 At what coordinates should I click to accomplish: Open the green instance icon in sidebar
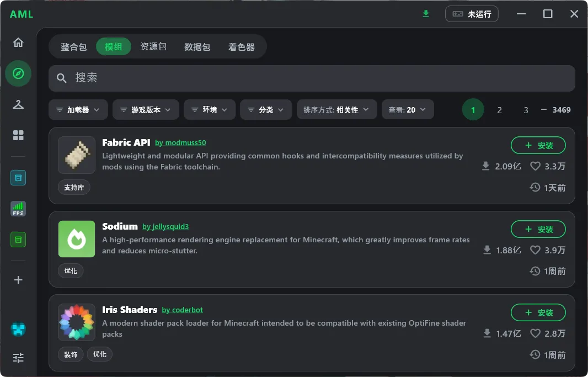[x=18, y=240]
